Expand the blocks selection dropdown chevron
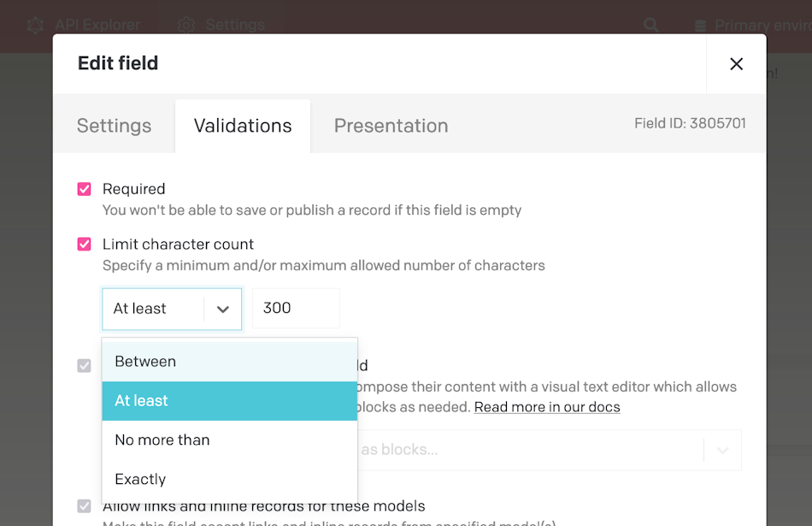Screen dimensions: 812x526 tap(721, 450)
